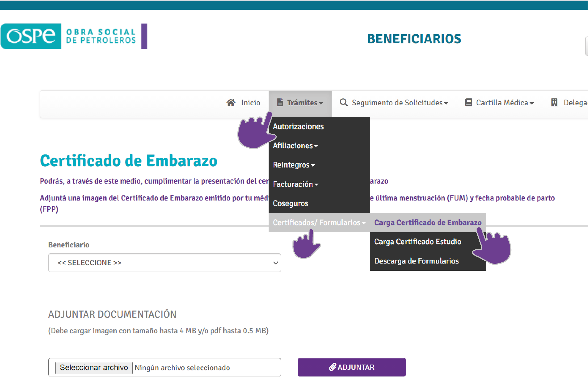Expand the Facturación submenu

tap(319, 184)
